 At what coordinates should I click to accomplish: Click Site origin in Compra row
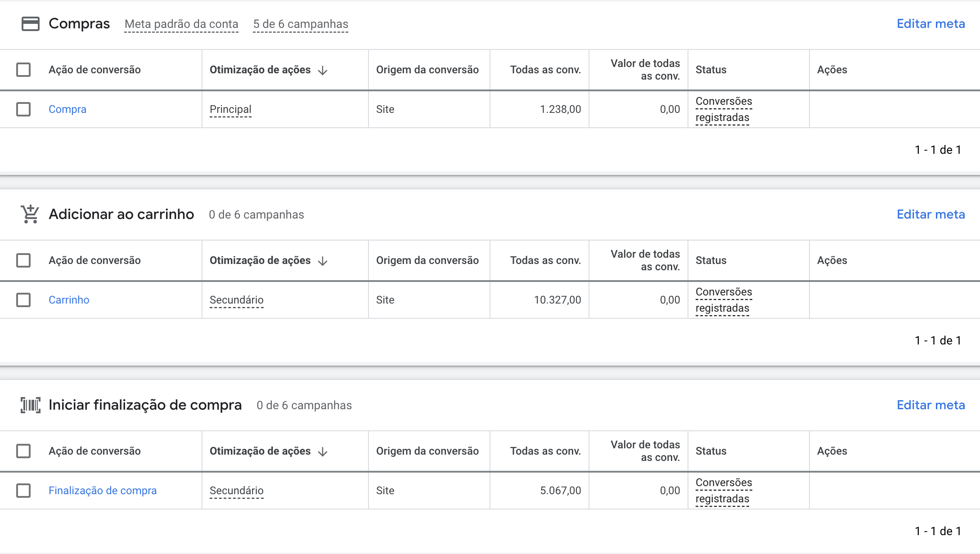(x=385, y=109)
